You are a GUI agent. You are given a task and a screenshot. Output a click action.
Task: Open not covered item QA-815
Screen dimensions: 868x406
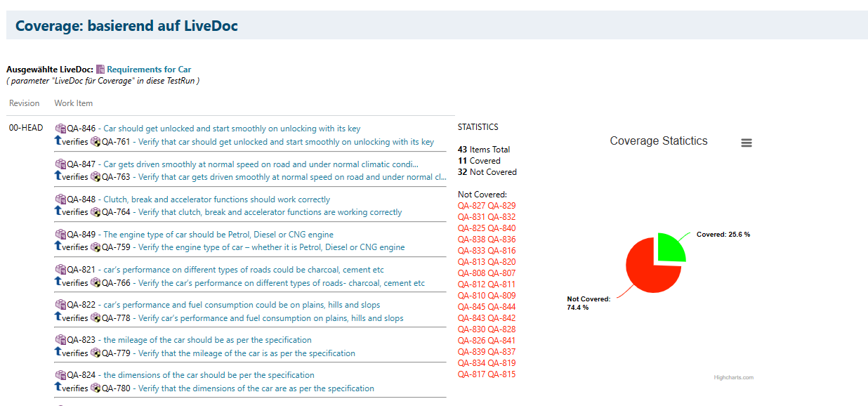[502, 374]
